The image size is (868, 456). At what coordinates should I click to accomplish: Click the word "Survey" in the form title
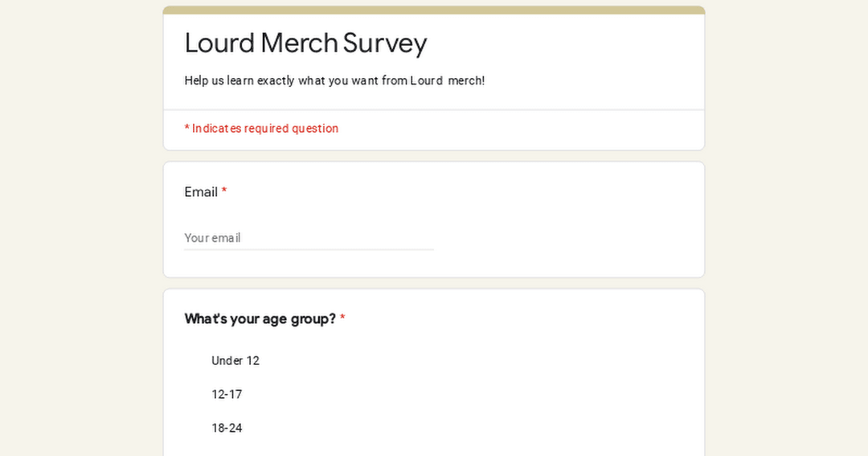[x=385, y=43]
